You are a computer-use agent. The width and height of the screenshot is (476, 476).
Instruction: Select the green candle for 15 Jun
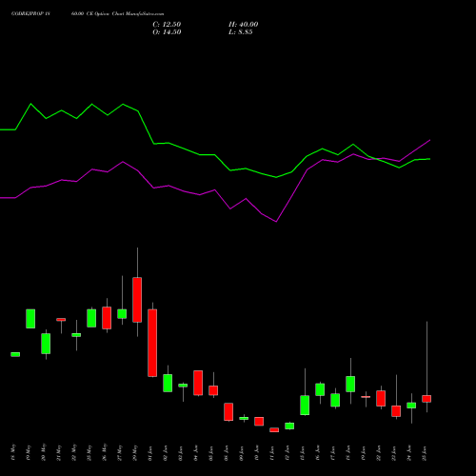point(305,405)
